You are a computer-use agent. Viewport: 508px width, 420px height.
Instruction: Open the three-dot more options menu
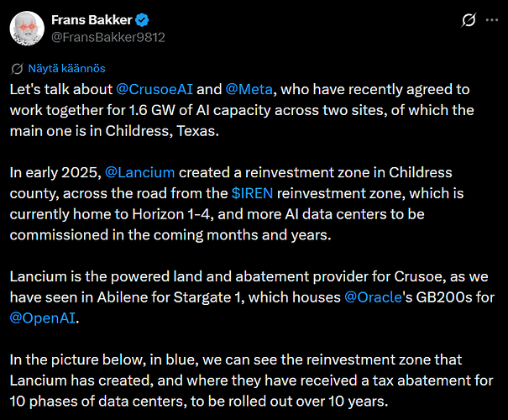492,20
